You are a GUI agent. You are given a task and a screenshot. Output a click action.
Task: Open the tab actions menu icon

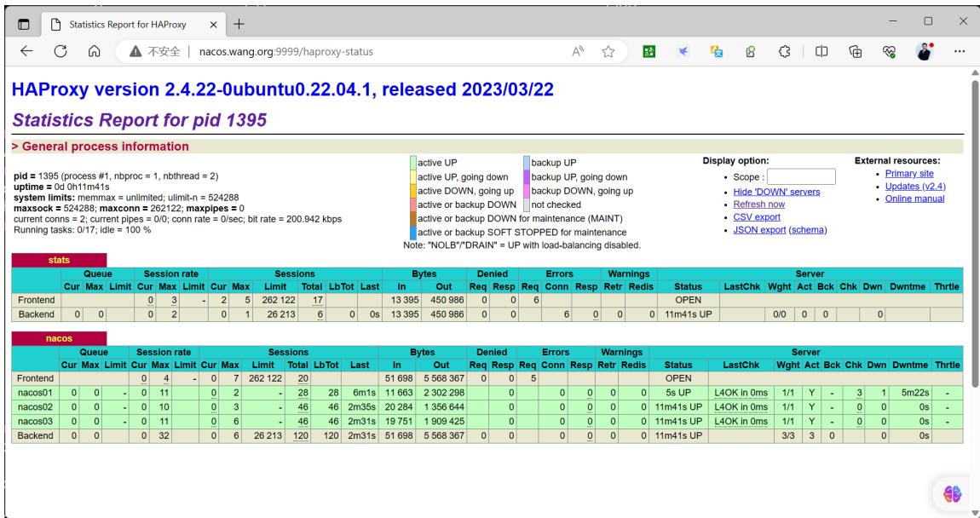(24, 25)
